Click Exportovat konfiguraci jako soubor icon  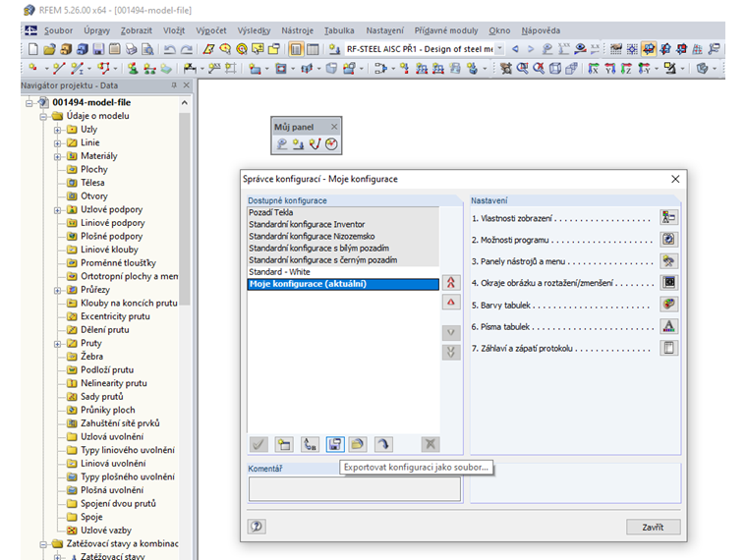[335, 444]
